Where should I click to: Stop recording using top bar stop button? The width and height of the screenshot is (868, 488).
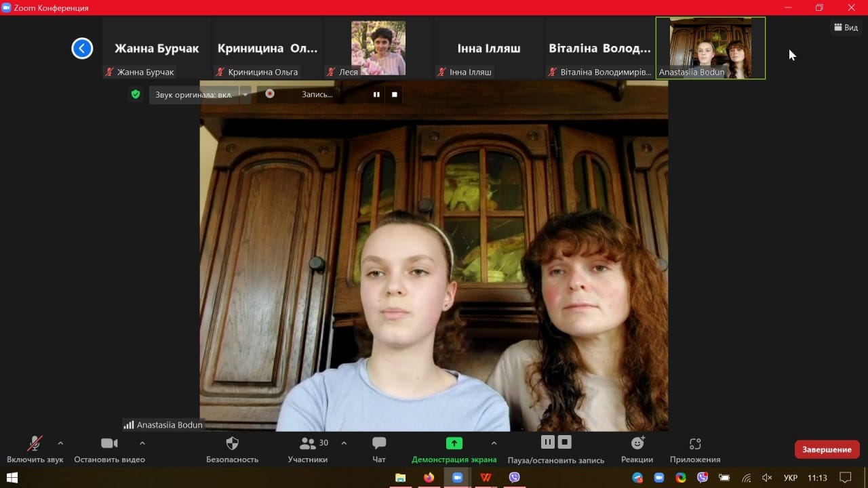395,94
